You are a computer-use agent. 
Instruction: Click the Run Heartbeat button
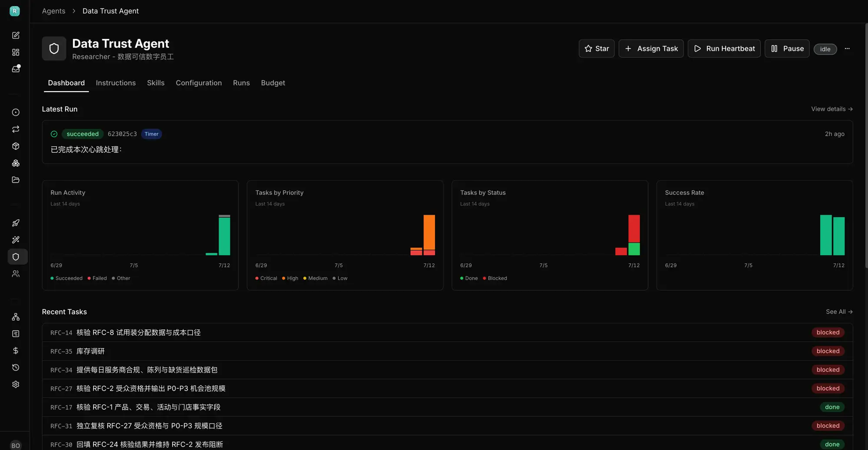pyautogui.click(x=724, y=49)
